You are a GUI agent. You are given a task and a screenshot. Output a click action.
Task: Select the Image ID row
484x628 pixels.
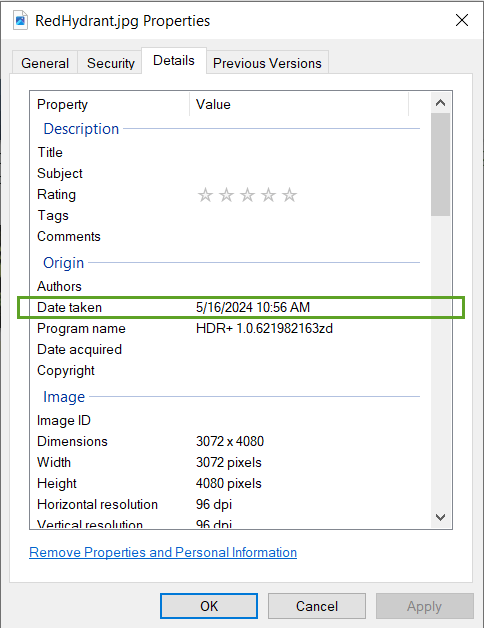(x=230, y=420)
